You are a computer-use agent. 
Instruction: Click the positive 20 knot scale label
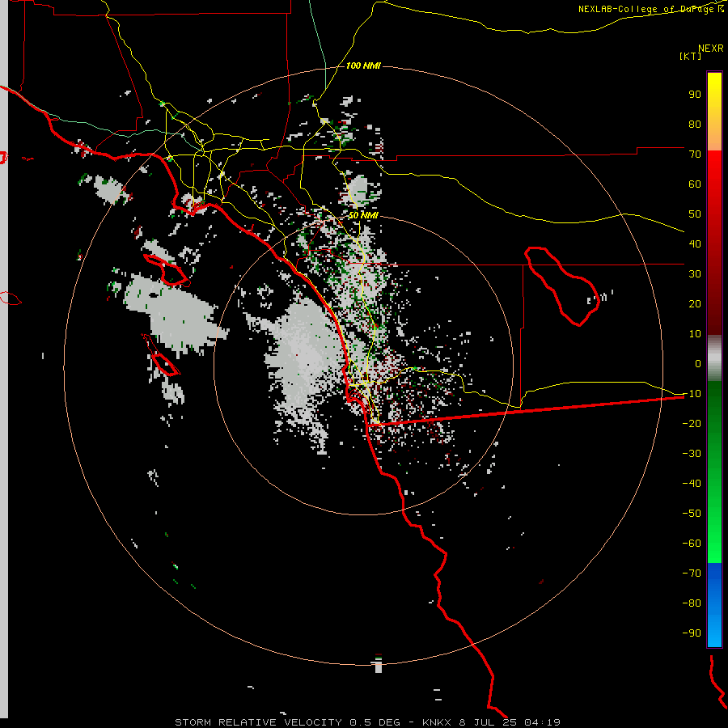pyautogui.click(x=695, y=303)
